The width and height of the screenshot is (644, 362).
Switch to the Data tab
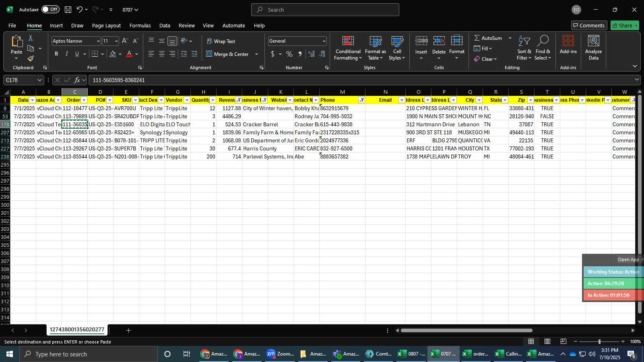(165, 25)
